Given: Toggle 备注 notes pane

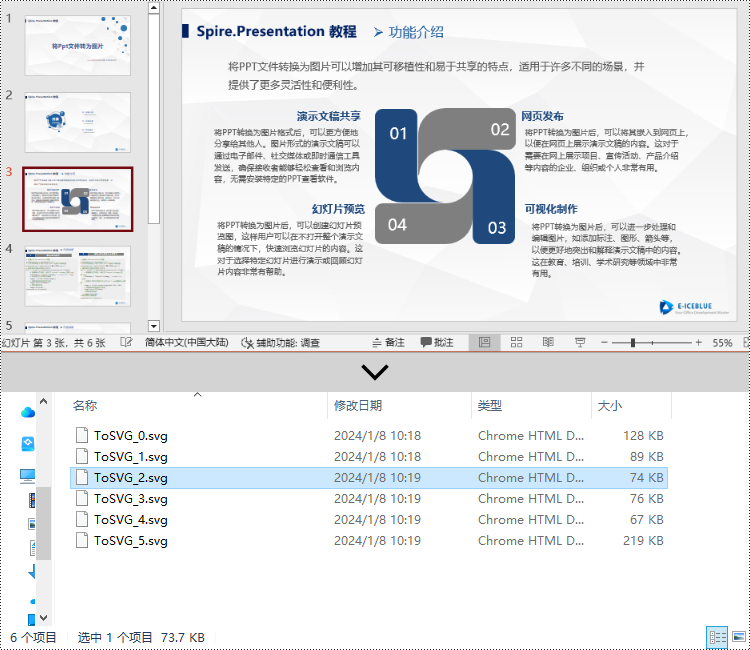Looking at the screenshot, I should tap(388, 342).
